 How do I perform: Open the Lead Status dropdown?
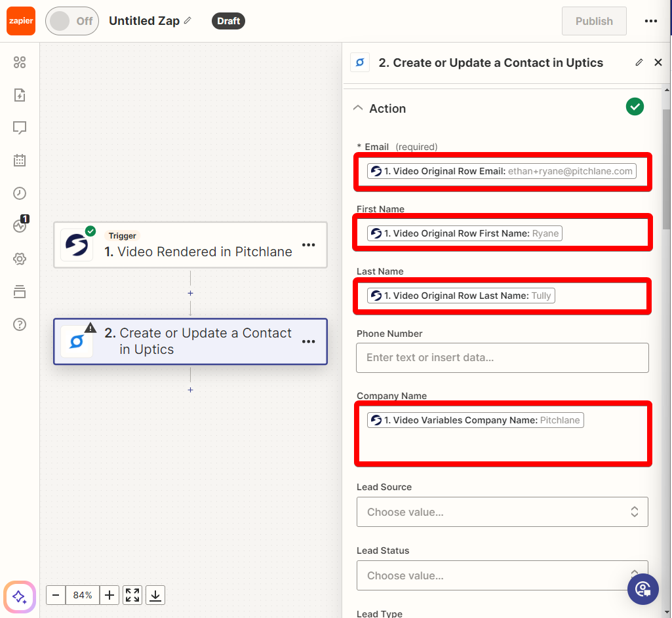[x=502, y=575]
